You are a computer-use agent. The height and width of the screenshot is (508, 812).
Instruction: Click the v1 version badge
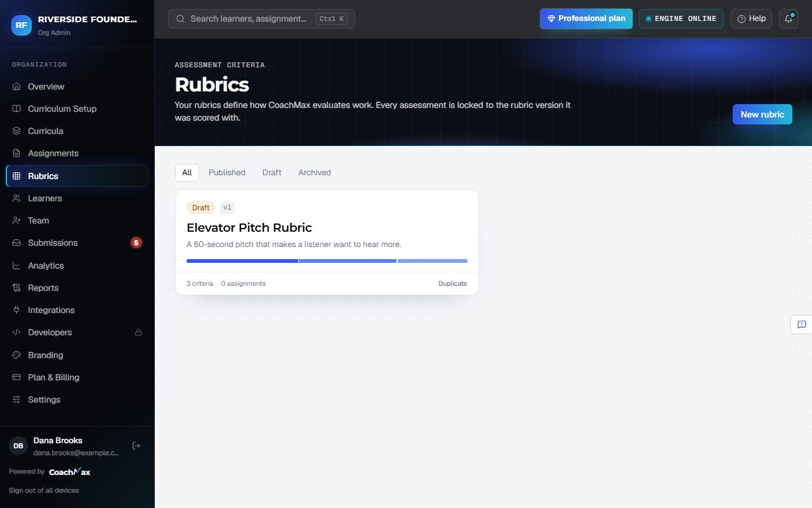227,208
